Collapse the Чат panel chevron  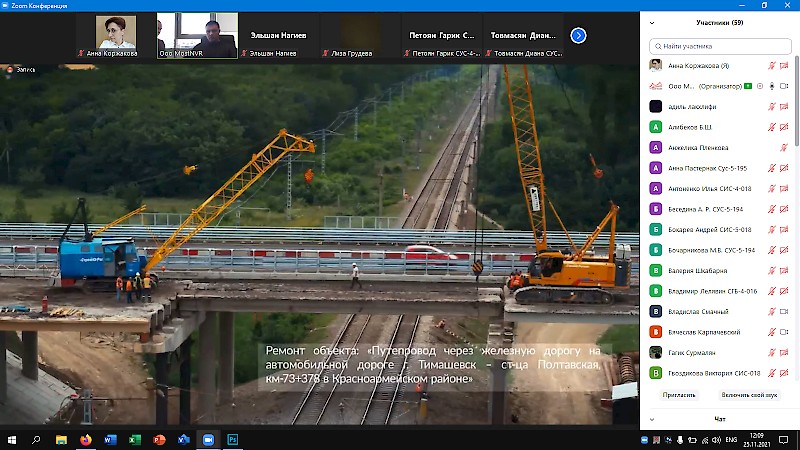652,419
